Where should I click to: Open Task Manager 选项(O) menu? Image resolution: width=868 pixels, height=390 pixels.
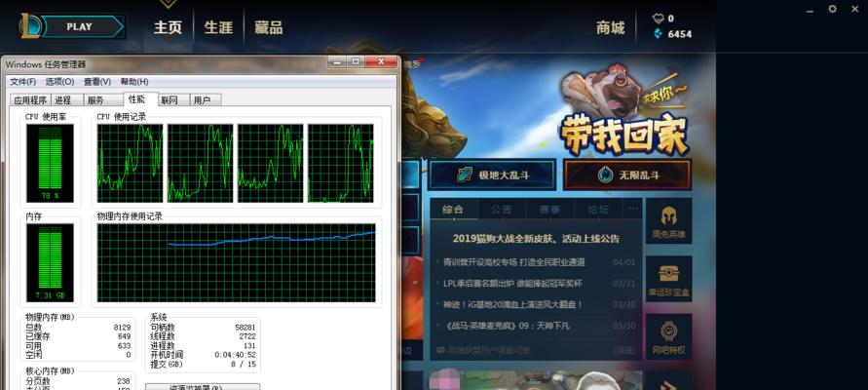pyautogui.click(x=59, y=82)
